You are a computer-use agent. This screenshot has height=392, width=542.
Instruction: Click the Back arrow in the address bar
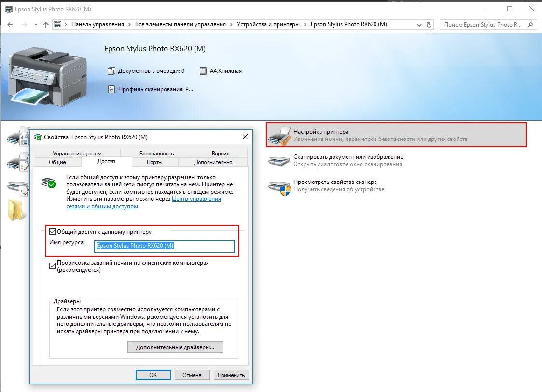click(10, 25)
